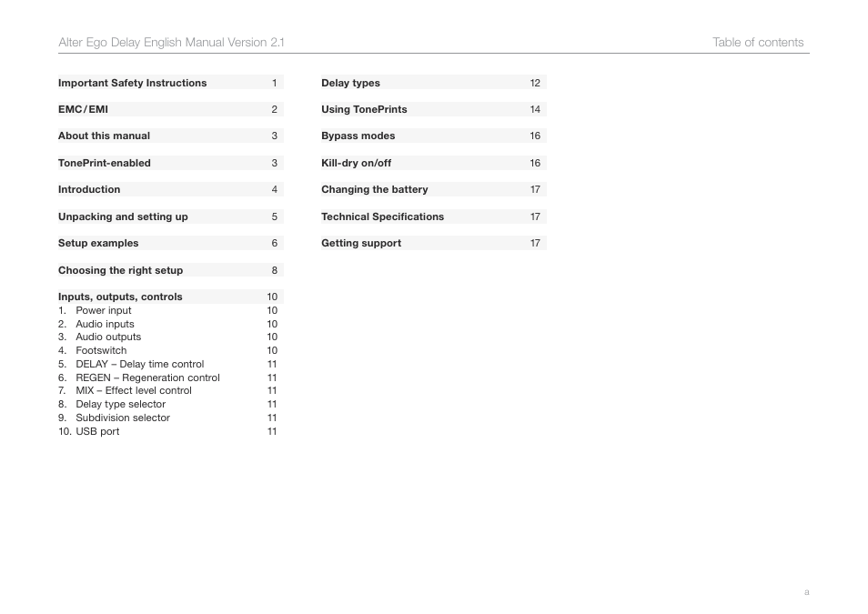This screenshot has height=614, width=868.
Task: Jump to Choosing the right setup
Action: point(170,270)
